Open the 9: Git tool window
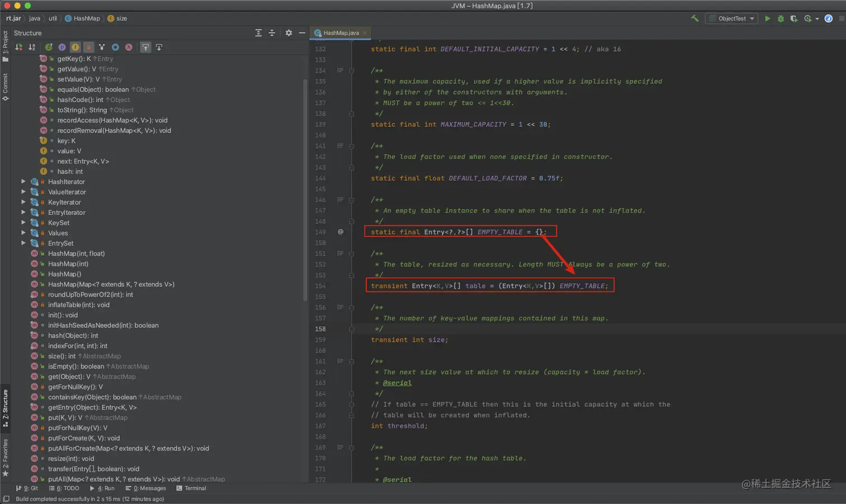 [x=27, y=488]
